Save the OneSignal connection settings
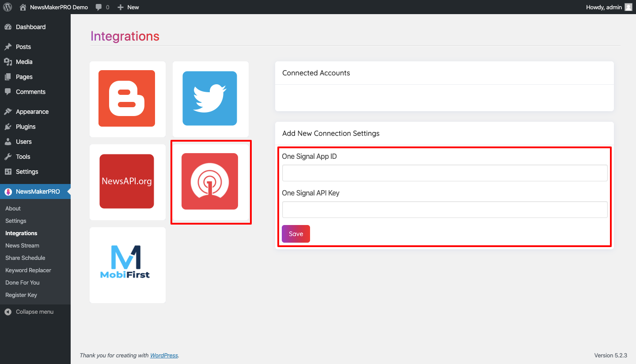Viewport: 636px width, 364px height. (296, 234)
